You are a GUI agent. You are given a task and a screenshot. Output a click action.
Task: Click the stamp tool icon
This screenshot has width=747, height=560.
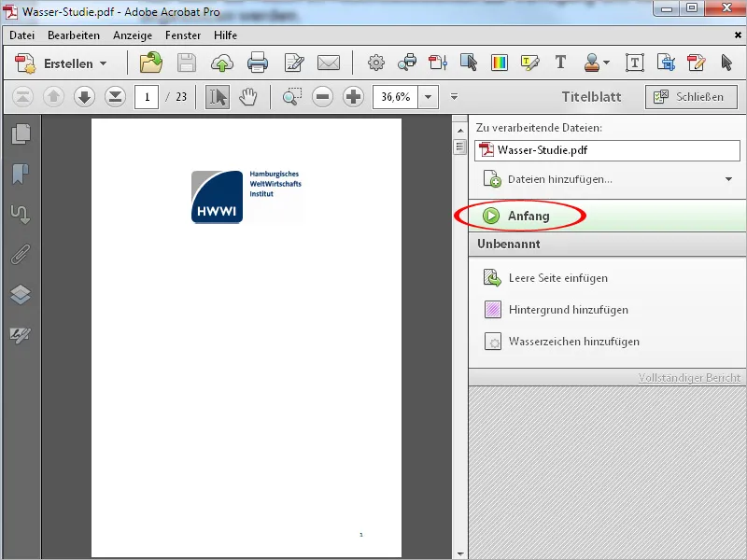(592, 63)
